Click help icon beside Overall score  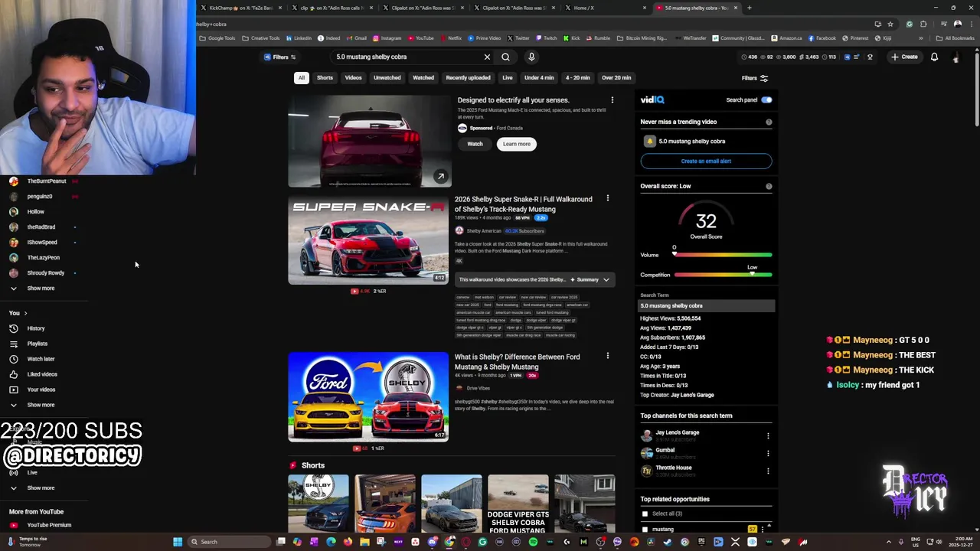click(769, 186)
